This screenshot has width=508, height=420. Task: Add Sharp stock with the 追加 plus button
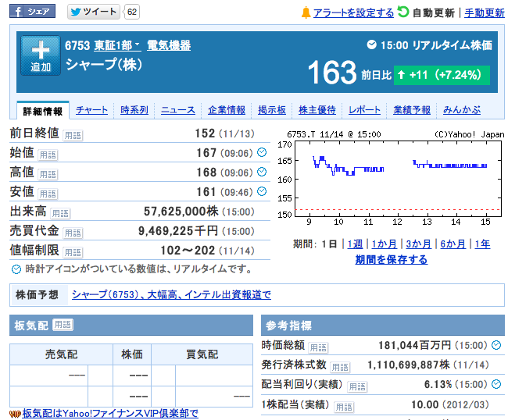coord(41,55)
